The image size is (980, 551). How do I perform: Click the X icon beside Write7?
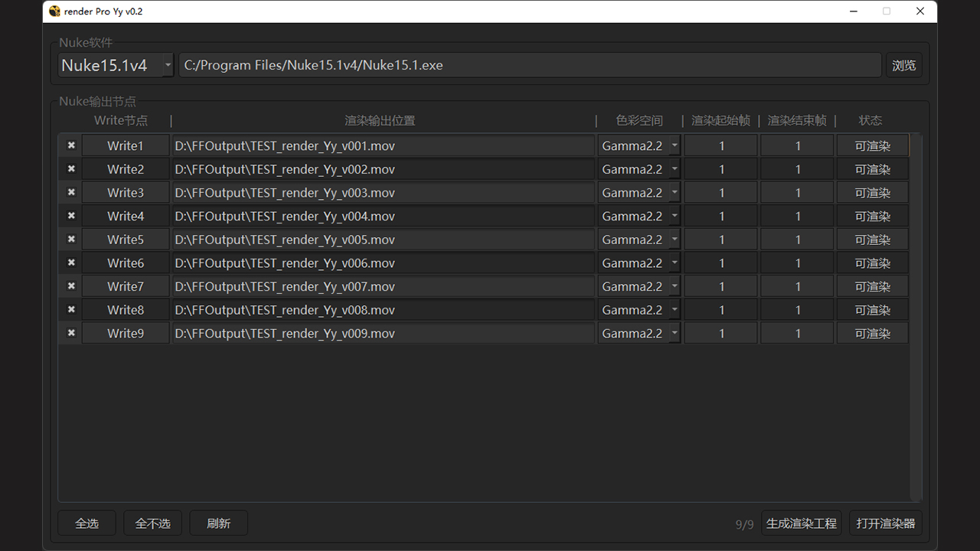(71, 286)
